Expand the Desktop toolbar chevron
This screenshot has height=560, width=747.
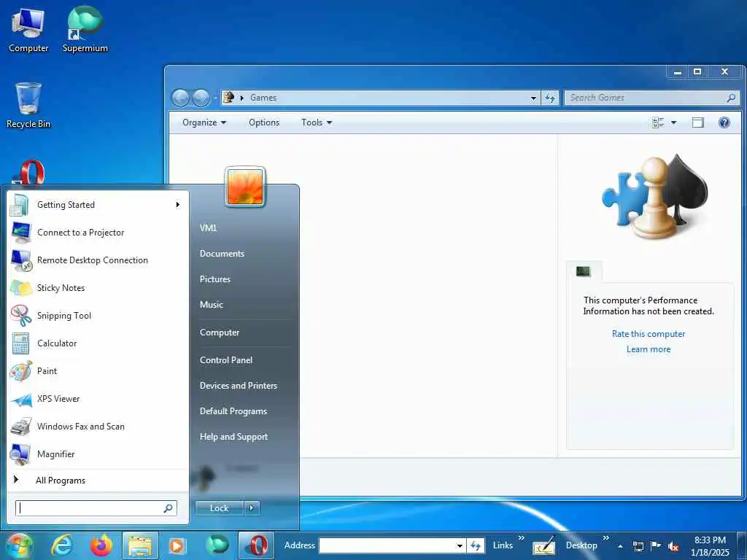606,538
